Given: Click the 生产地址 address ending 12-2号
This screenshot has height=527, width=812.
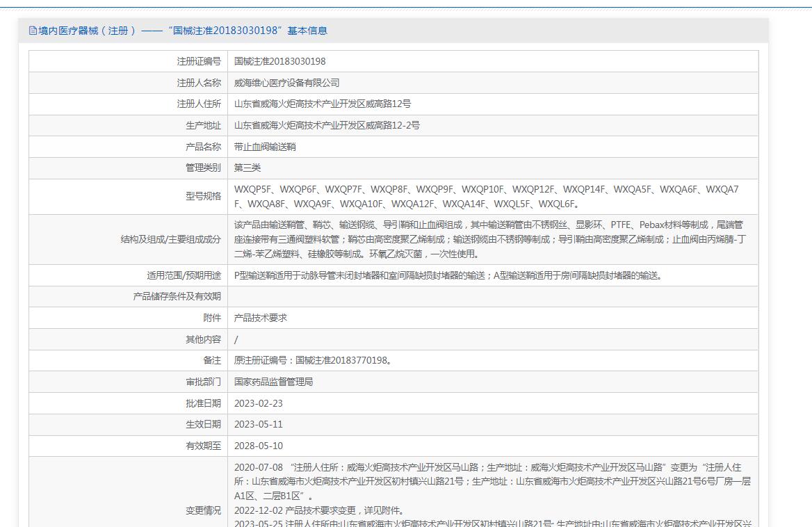Looking at the screenshot, I should coord(327,126).
